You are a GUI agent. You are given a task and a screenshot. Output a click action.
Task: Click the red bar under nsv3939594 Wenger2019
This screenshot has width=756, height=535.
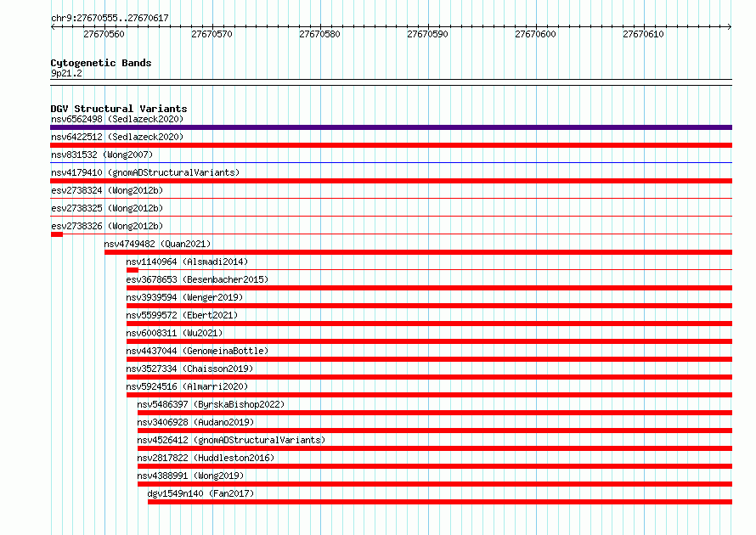429,306
